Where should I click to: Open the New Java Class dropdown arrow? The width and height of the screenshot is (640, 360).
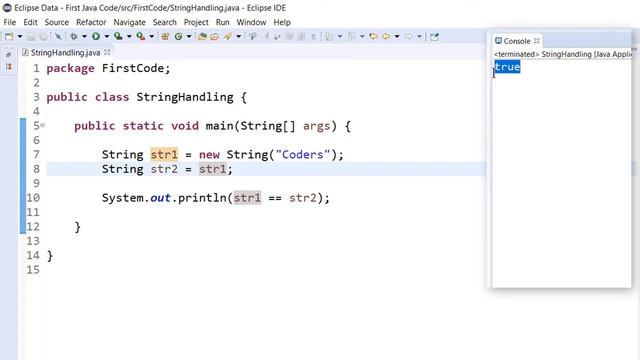coord(189,36)
